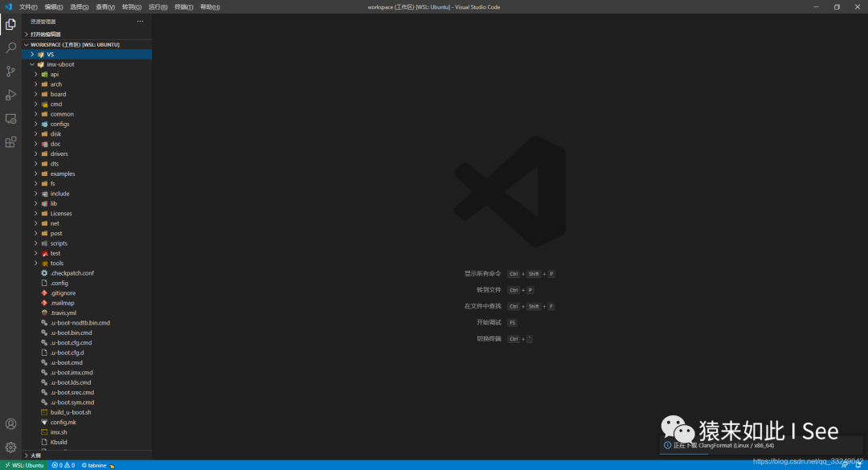Screen dimensions: 868x470
Task: Open the 编辑(E) menu
Action: click(54, 7)
